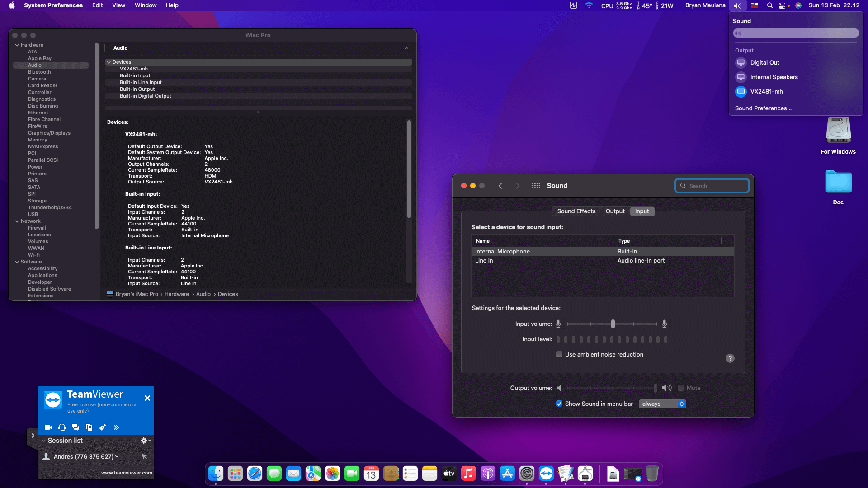Select Digital Out as output
The height and width of the screenshot is (488, 868).
point(796,63)
